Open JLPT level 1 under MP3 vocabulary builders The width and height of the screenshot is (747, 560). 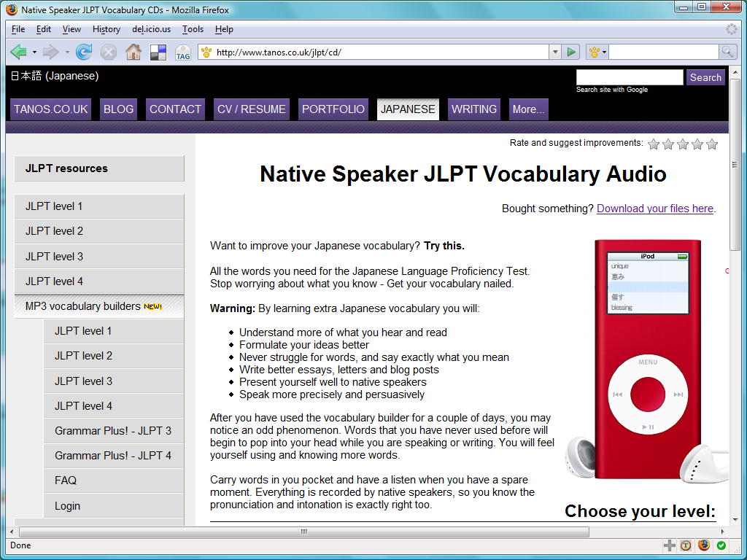114,331
